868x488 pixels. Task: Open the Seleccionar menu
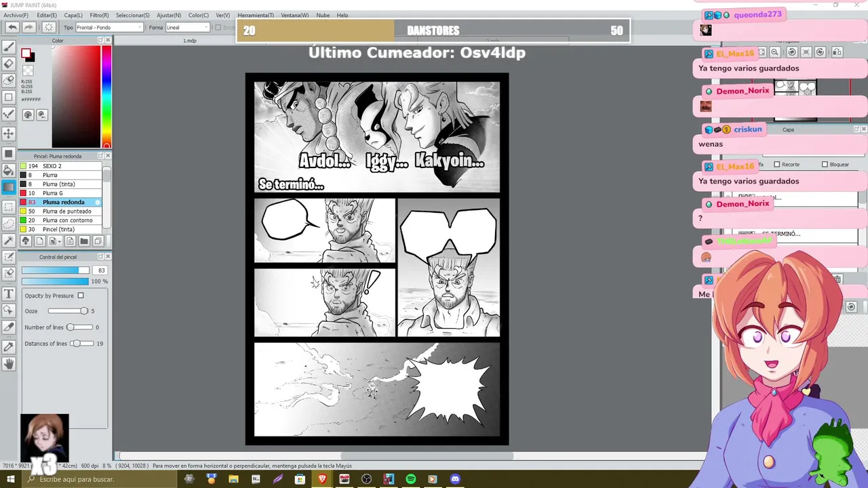click(132, 15)
